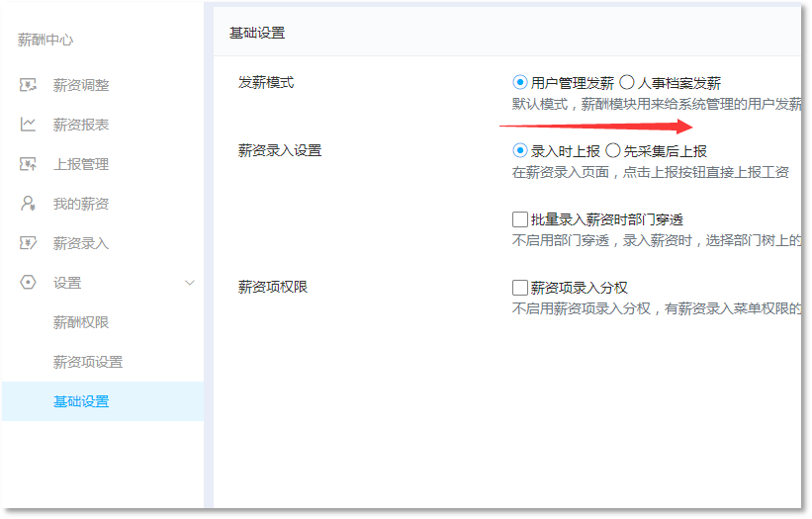Click the 薪资录入 yen icon

[x=29, y=243]
